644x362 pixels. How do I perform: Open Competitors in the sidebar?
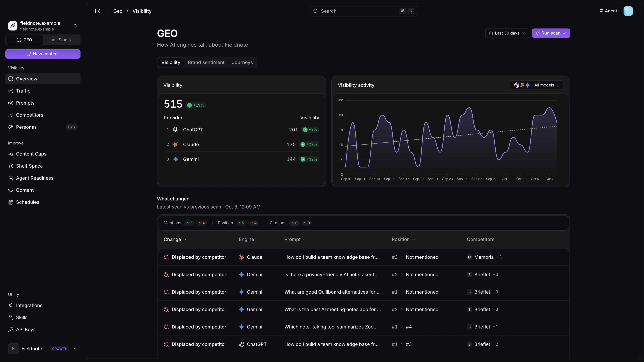pos(43,115)
